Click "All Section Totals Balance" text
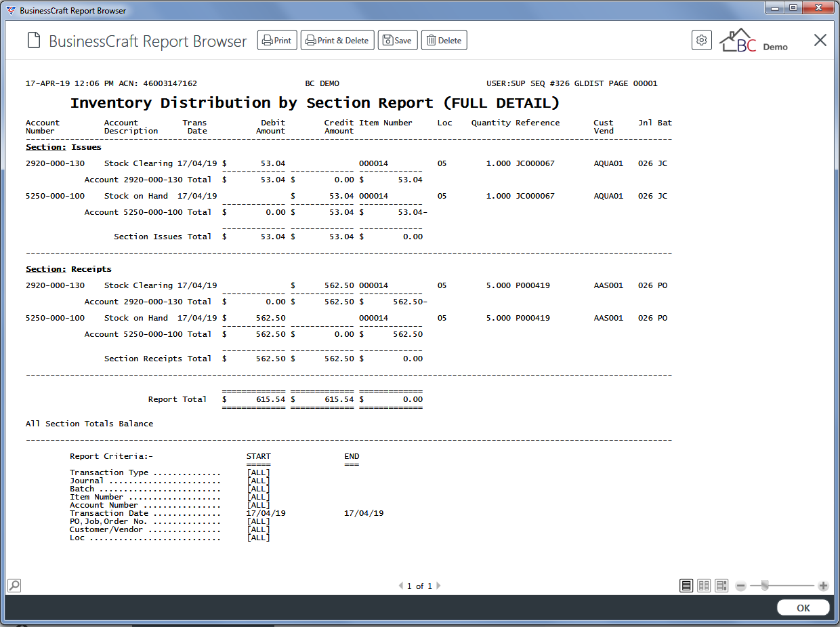840x627 pixels. tap(89, 424)
